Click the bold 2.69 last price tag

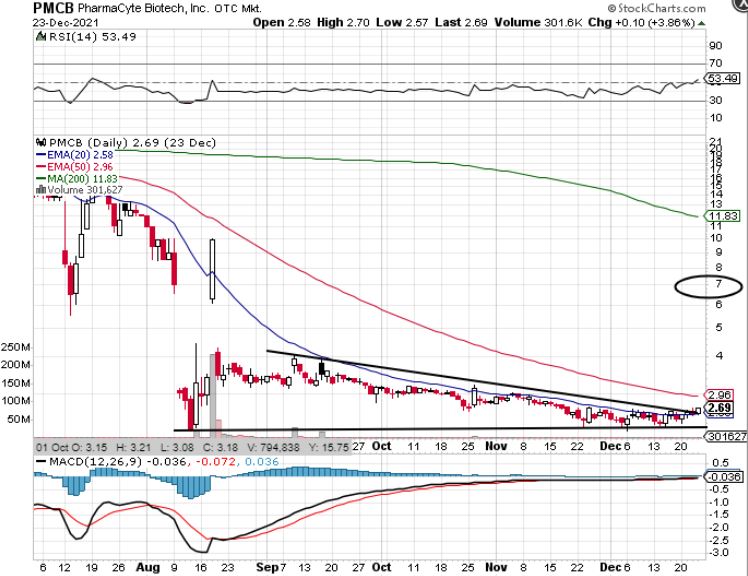coord(721,408)
